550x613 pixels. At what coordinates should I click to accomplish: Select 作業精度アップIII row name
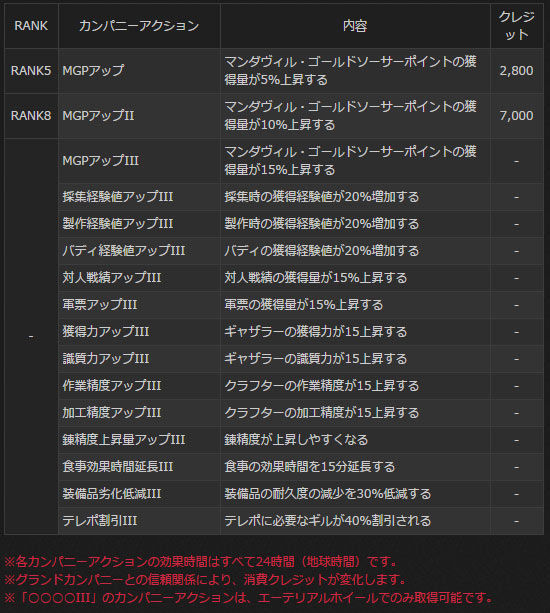click(x=112, y=385)
